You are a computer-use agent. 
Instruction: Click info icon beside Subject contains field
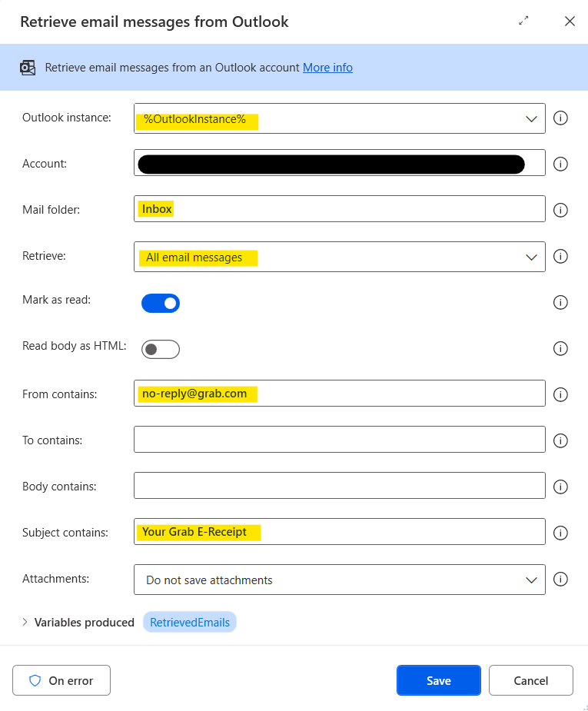point(560,533)
